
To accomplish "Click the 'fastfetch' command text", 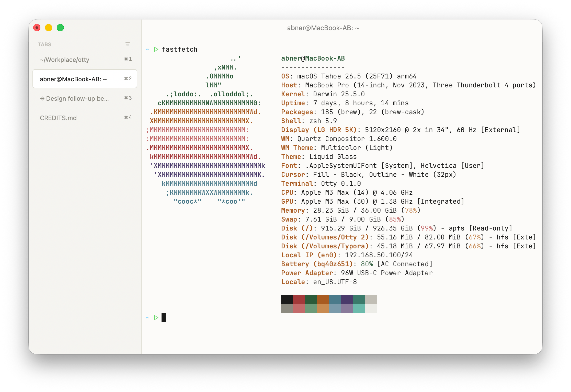I will (179, 49).
